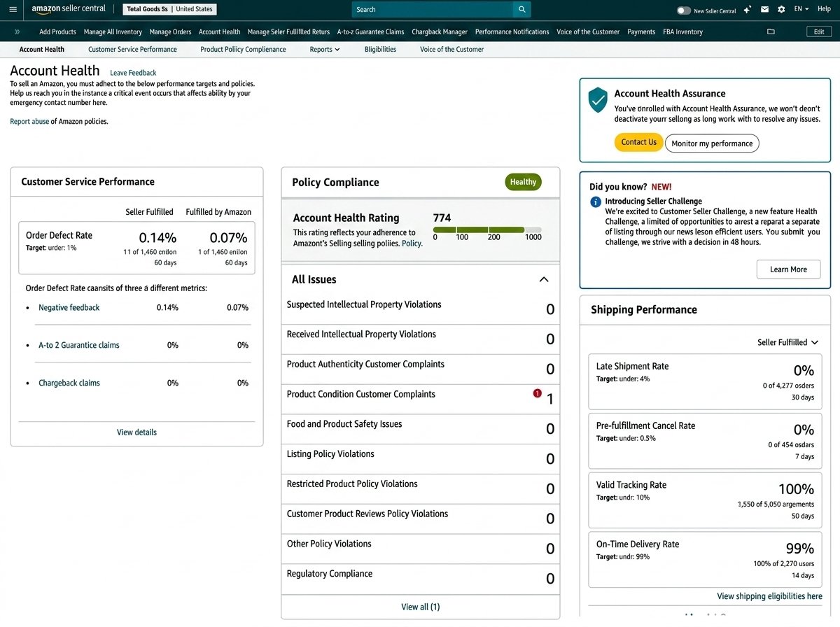Click the bookmarks folder icon
The image size is (840, 627).
click(x=771, y=31)
